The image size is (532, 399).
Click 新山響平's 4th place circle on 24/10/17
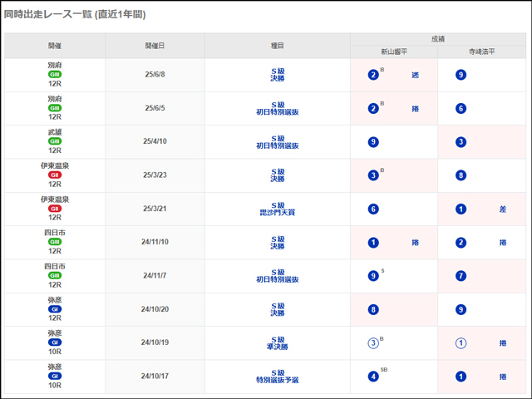373,377
